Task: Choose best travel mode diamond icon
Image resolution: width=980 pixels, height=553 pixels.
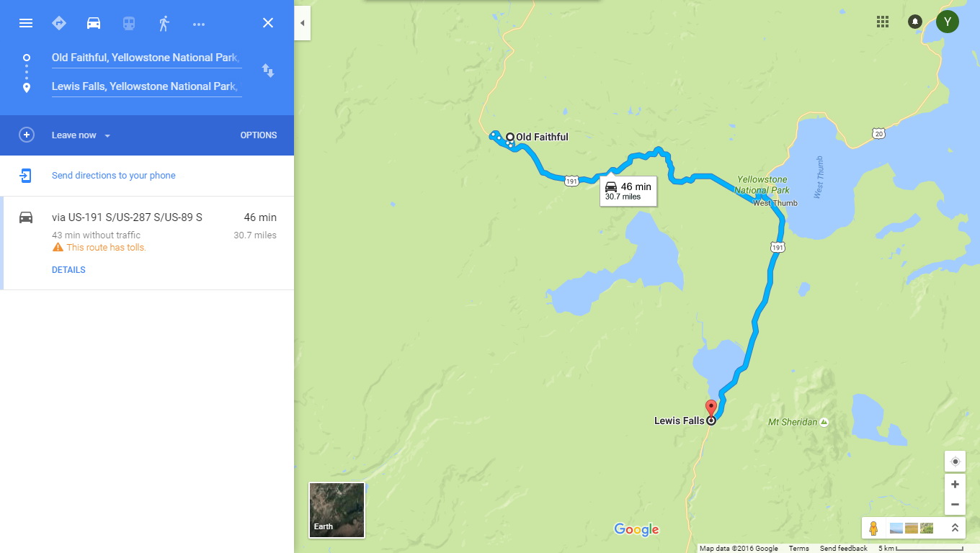Action: coord(59,23)
